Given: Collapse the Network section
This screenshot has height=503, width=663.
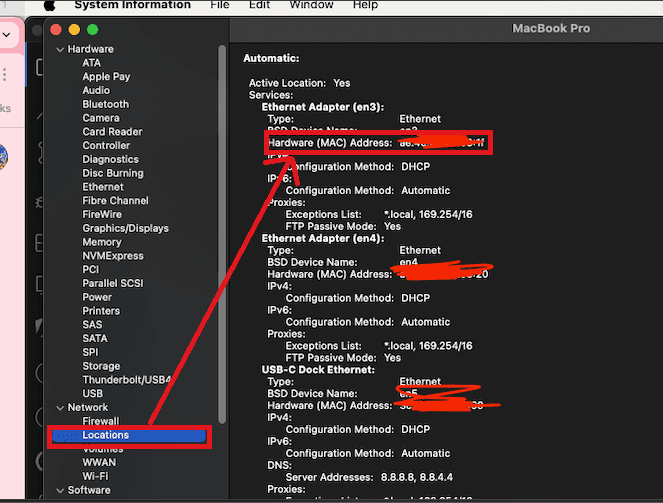Looking at the screenshot, I should (60, 407).
